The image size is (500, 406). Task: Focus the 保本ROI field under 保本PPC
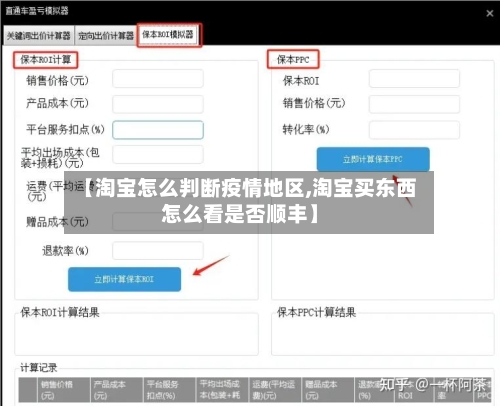click(x=414, y=79)
